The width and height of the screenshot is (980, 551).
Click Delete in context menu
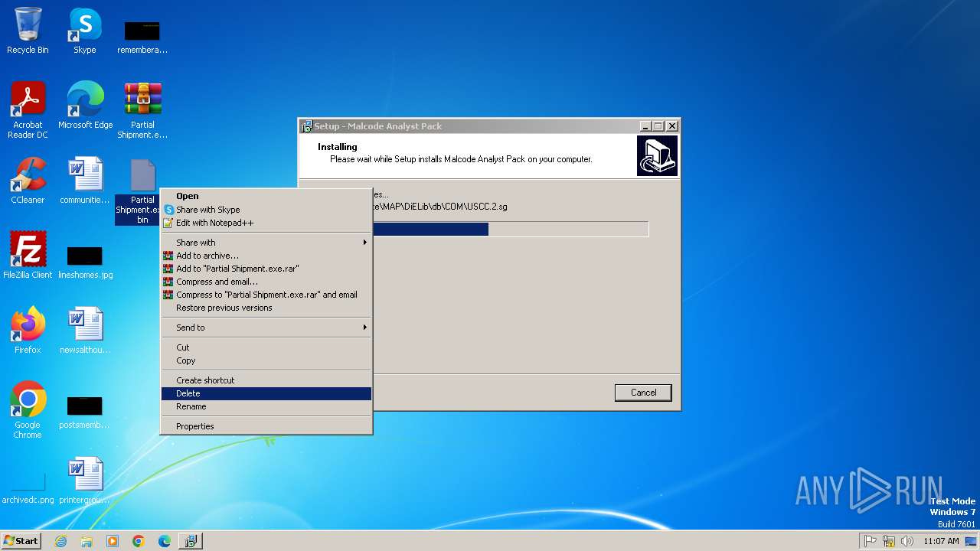[266, 393]
